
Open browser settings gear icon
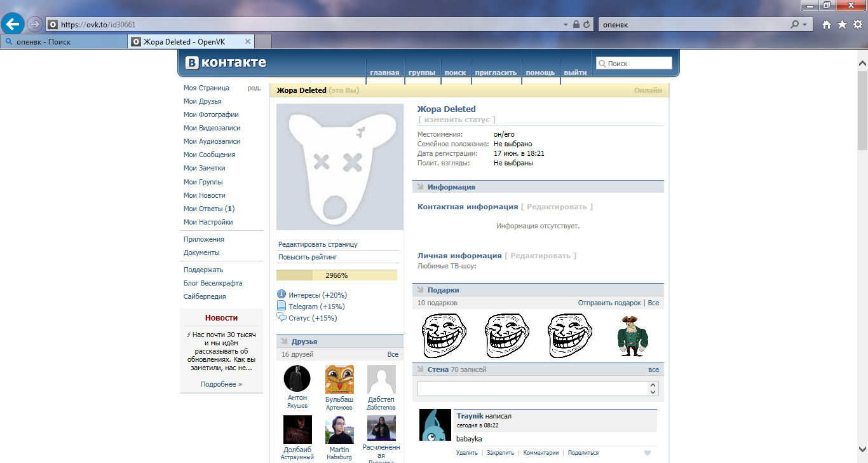[858, 25]
